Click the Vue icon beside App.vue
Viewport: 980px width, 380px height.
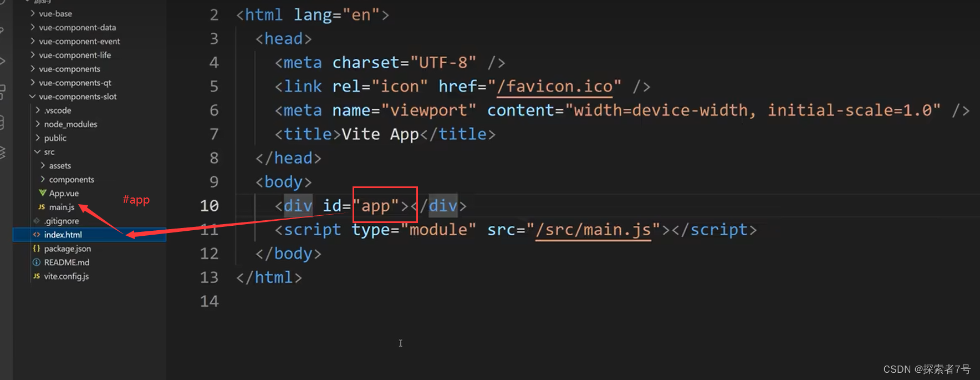[x=42, y=193]
